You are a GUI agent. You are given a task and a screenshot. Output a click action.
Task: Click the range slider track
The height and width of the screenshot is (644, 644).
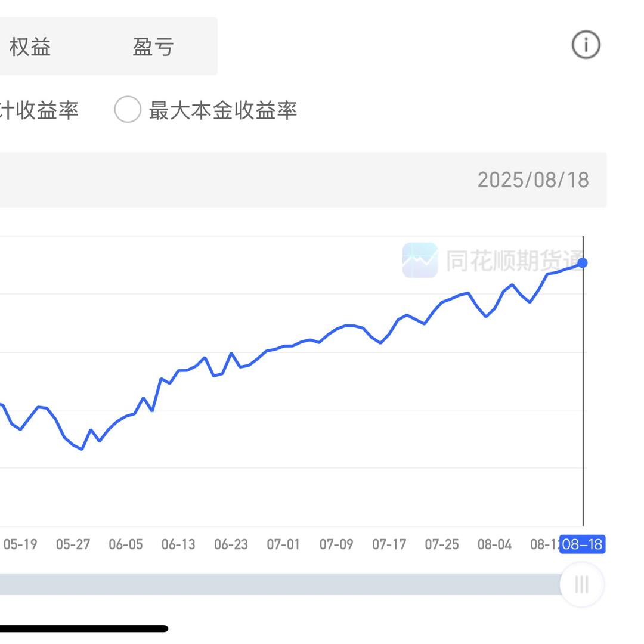click(x=280, y=584)
